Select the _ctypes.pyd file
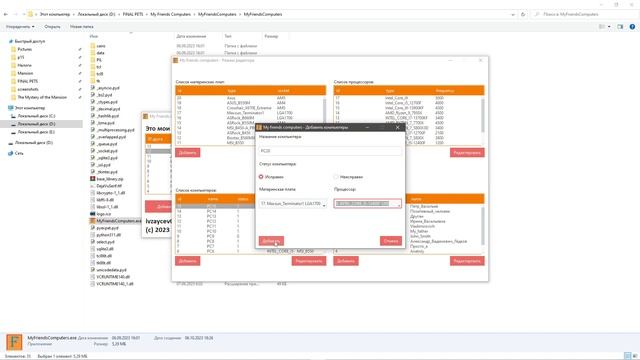This screenshot has height=360, width=640. click(x=107, y=102)
